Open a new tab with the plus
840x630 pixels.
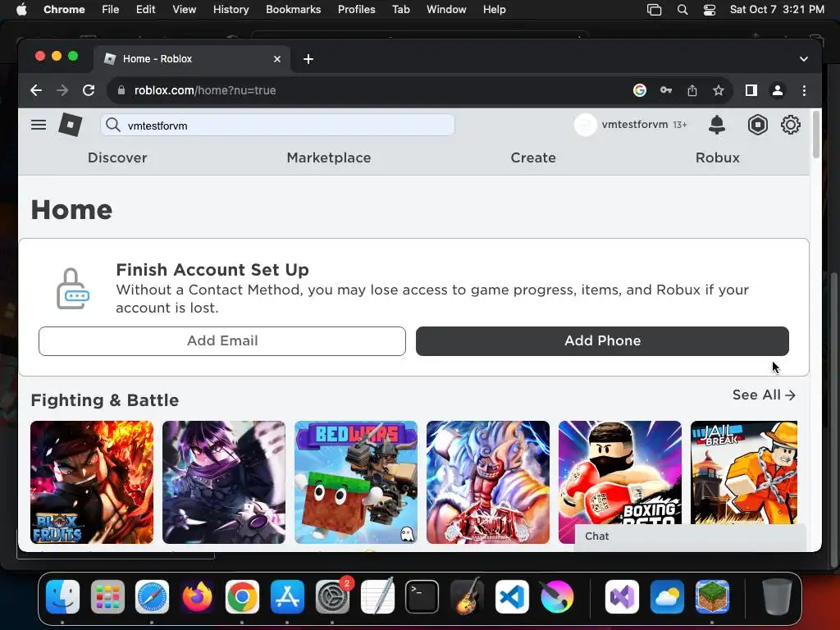308,59
